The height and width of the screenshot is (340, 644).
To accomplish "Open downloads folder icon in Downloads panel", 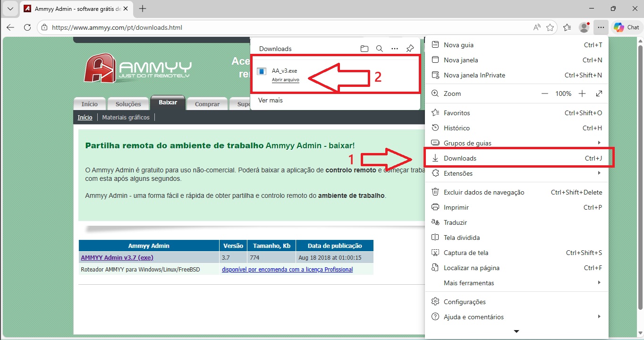I will pyautogui.click(x=364, y=49).
